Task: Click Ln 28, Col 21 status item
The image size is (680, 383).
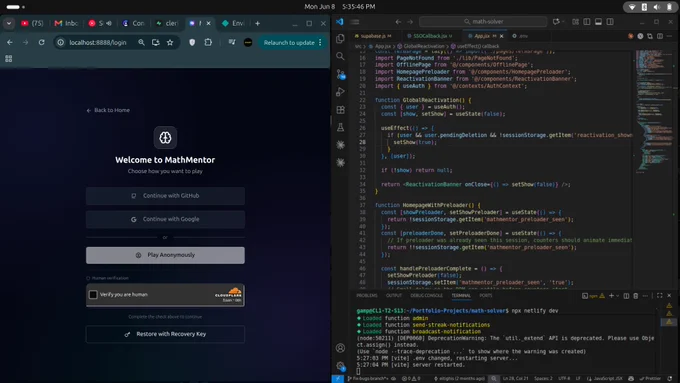Action: point(516,379)
